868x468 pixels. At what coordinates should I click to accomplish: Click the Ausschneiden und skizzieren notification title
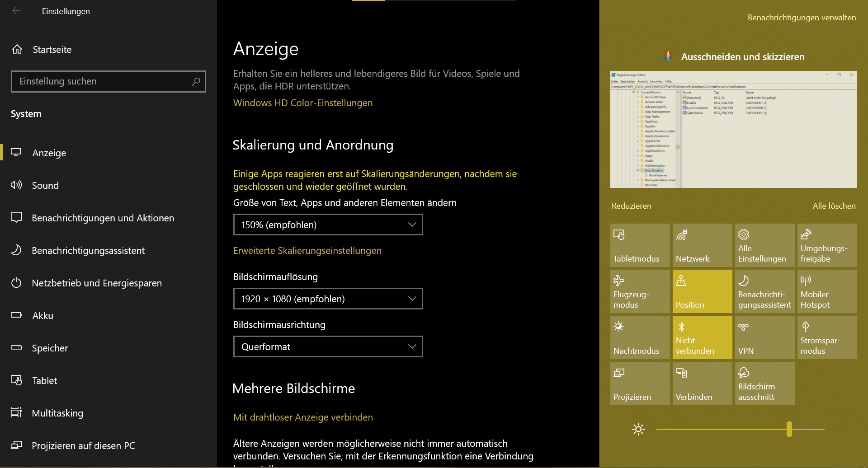(x=743, y=56)
